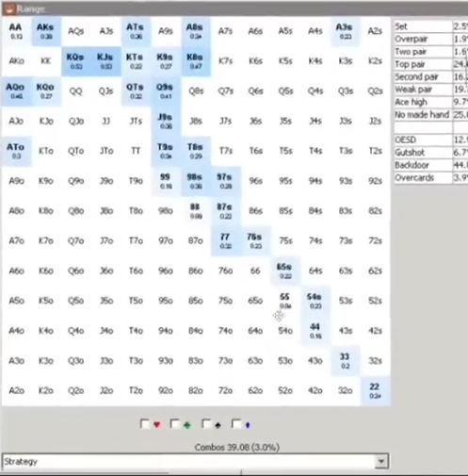This screenshot has height=476, width=468.
Task: Open the Strategy dropdown arrow
Action: [381, 461]
